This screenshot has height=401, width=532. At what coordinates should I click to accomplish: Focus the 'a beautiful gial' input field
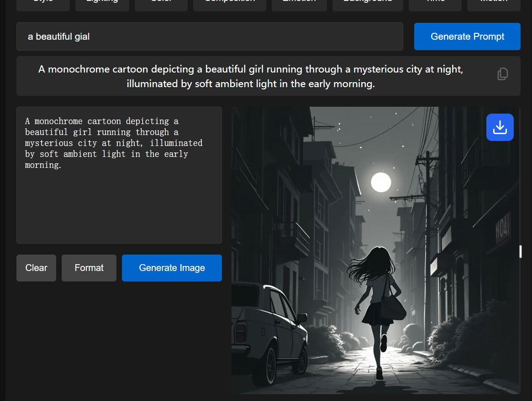[210, 36]
